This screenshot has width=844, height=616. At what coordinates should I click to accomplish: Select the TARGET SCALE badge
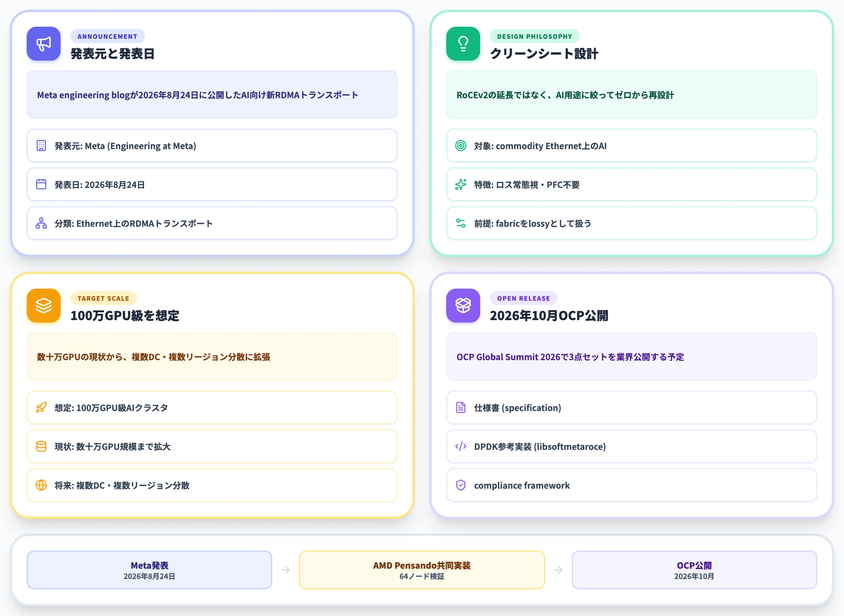point(103,298)
